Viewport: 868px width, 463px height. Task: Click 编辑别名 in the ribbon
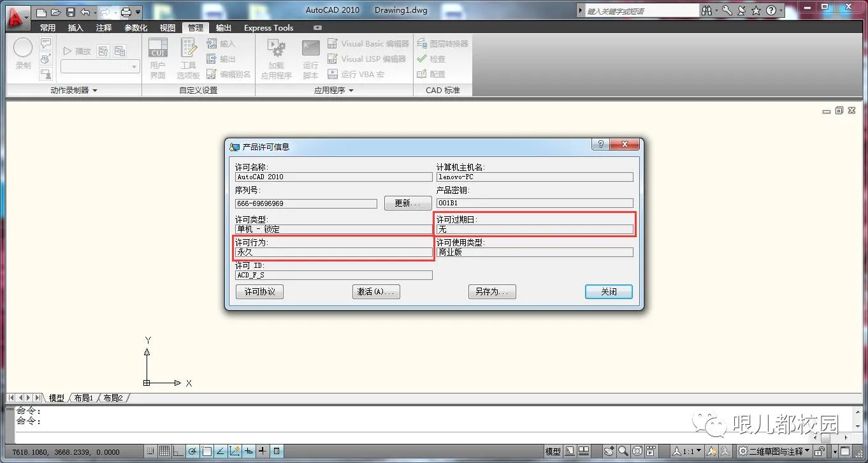[x=228, y=74]
